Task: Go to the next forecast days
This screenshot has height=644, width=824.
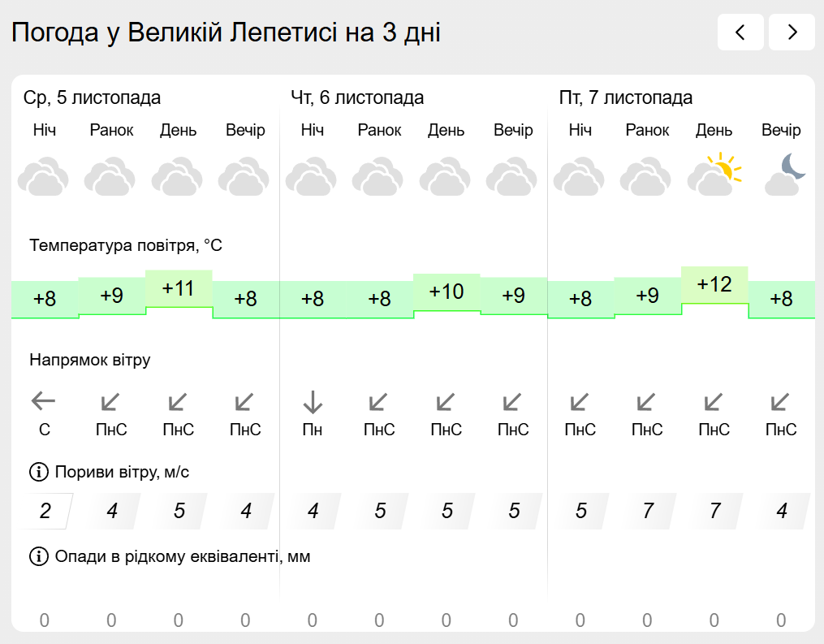Action: [792, 32]
